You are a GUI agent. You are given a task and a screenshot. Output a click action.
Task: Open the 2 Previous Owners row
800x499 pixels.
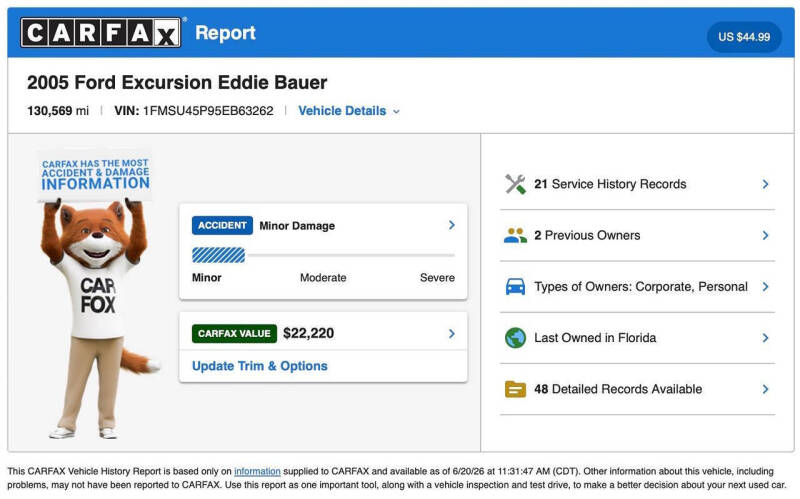(x=637, y=235)
